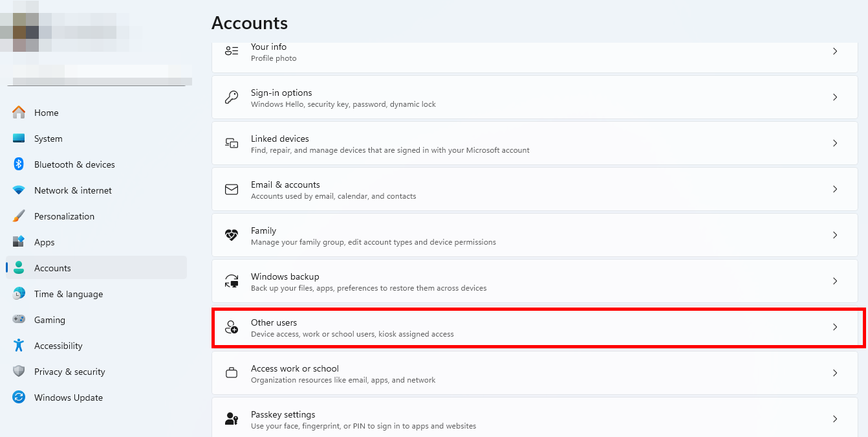
Task: Open the Passkey settings title
Action: (x=283, y=414)
